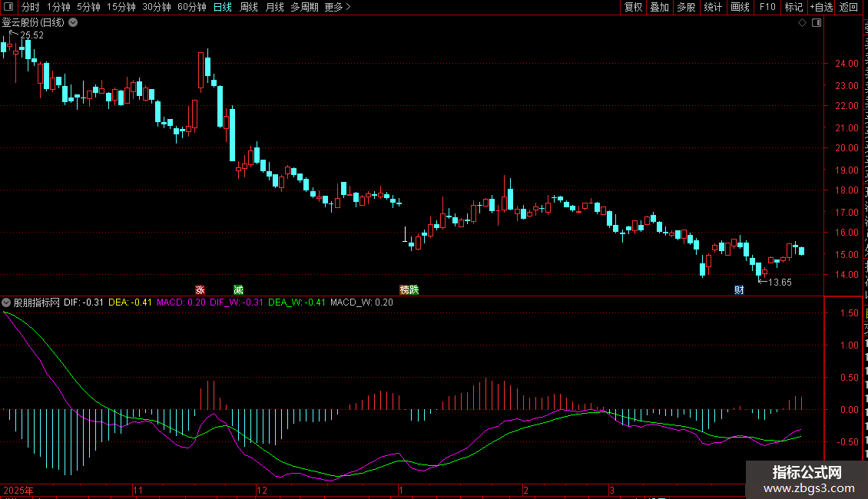
Task: Add stock with +自选 button
Action: (x=821, y=7)
